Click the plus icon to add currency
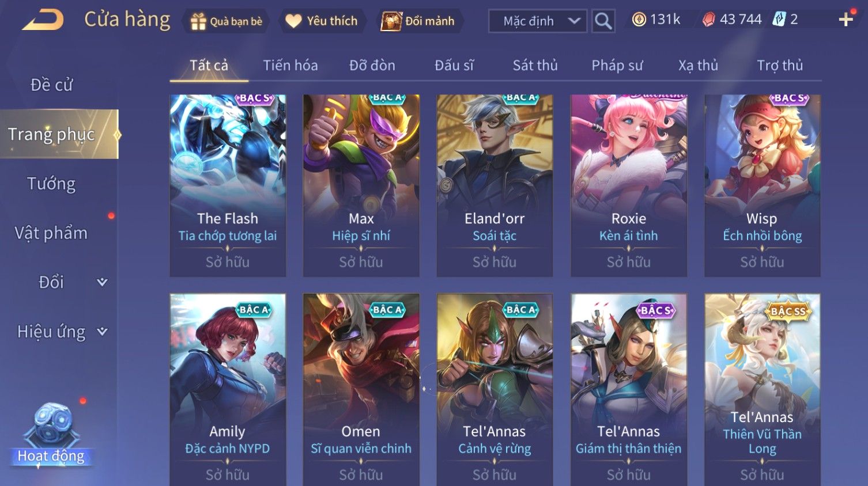The image size is (868, 486). click(846, 20)
